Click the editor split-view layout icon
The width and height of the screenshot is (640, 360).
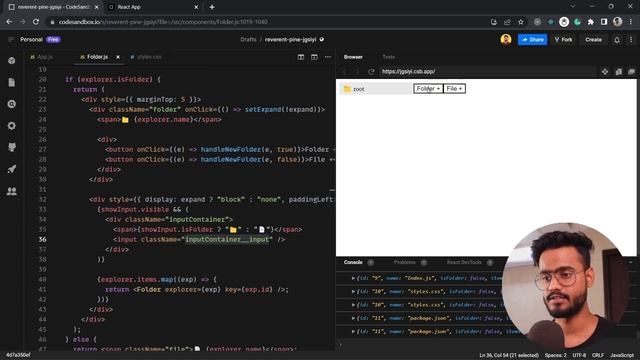(x=301, y=57)
